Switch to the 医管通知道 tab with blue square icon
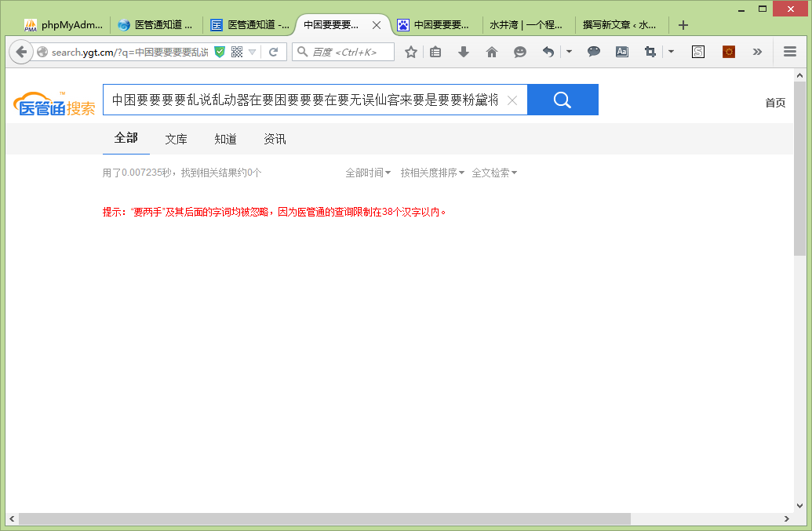Viewport: 812px width, 531px height. point(250,25)
